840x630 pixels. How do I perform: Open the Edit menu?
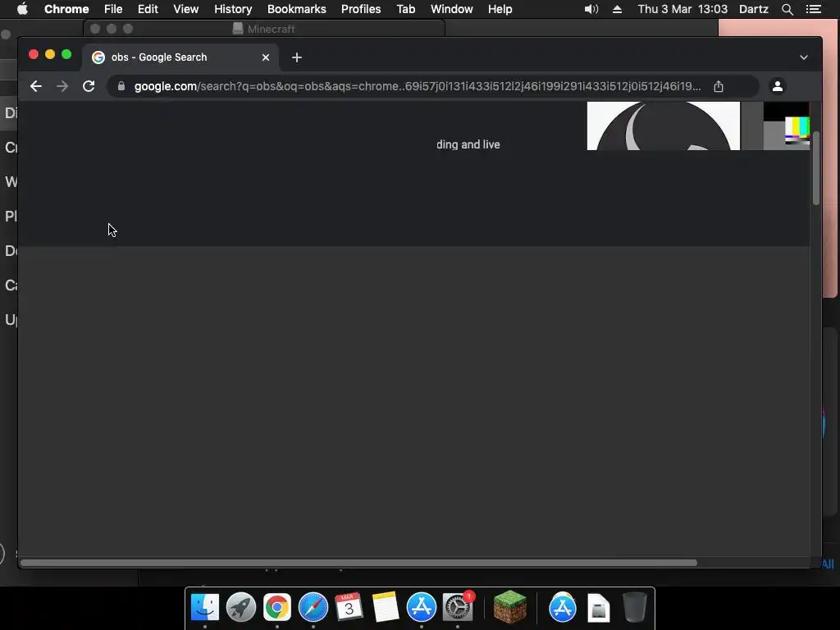pos(148,9)
